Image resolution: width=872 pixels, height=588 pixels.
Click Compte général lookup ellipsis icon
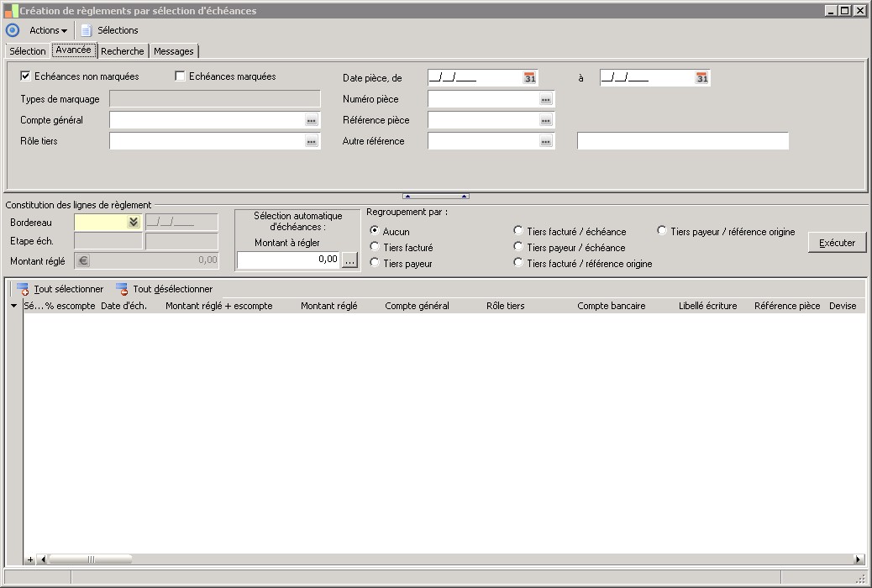(311, 121)
